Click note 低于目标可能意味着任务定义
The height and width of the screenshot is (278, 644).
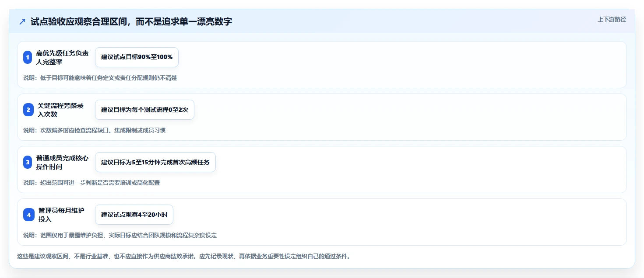(x=100, y=78)
